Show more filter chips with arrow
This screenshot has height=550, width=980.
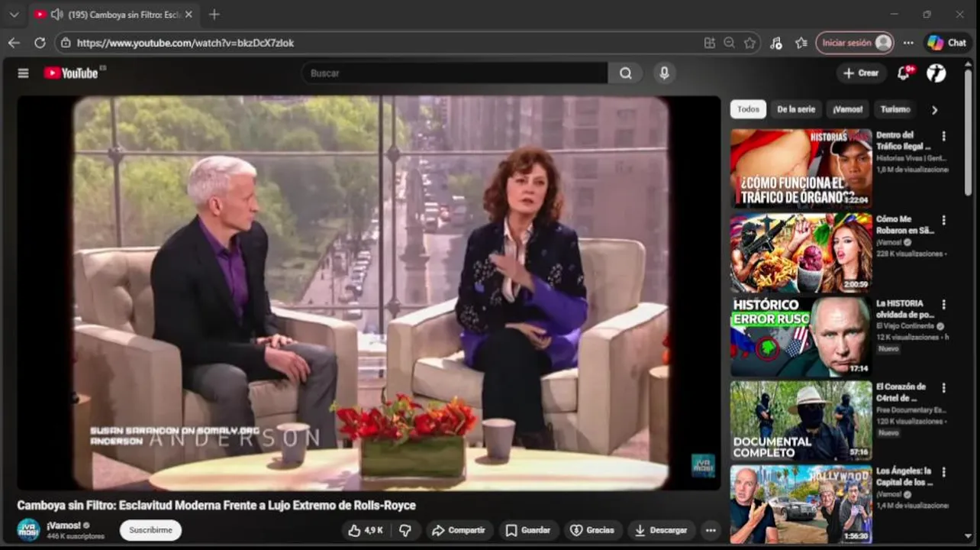click(x=934, y=110)
